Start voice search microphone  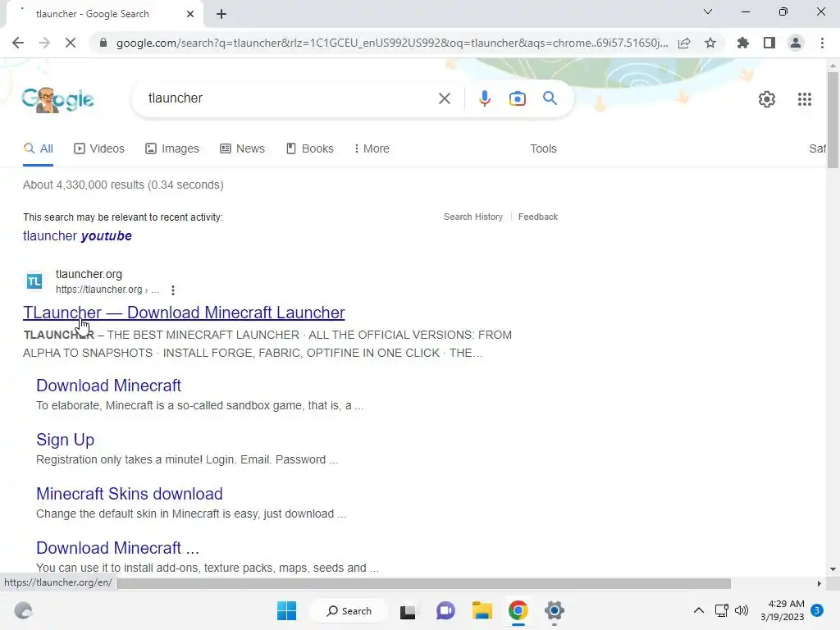pyautogui.click(x=484, y=98)
